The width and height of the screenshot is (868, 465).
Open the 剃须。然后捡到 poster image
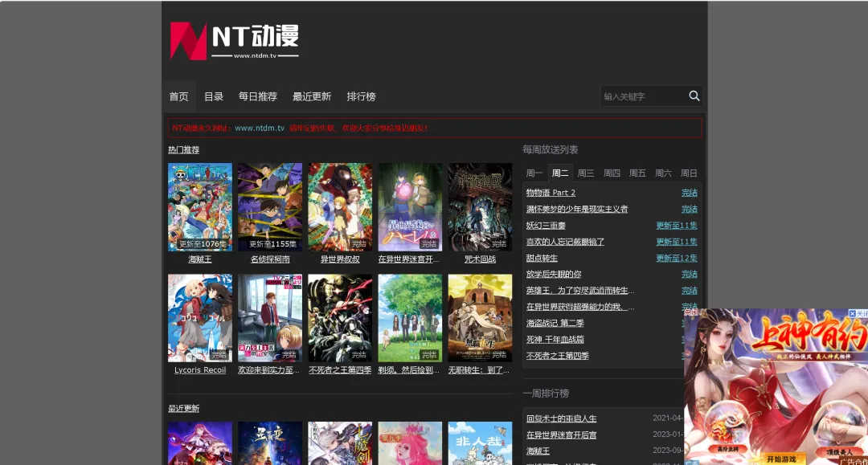coord(410,318)
